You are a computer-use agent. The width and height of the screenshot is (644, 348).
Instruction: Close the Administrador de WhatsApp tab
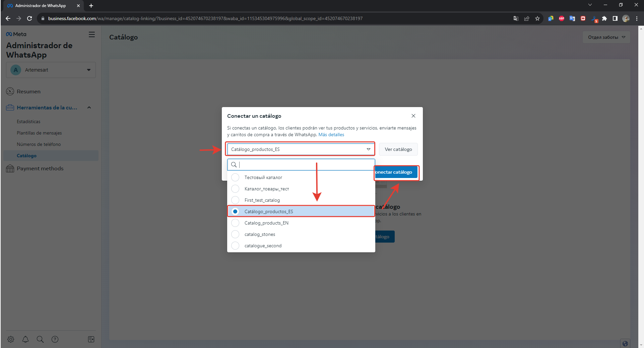click(x=78, y=6)
